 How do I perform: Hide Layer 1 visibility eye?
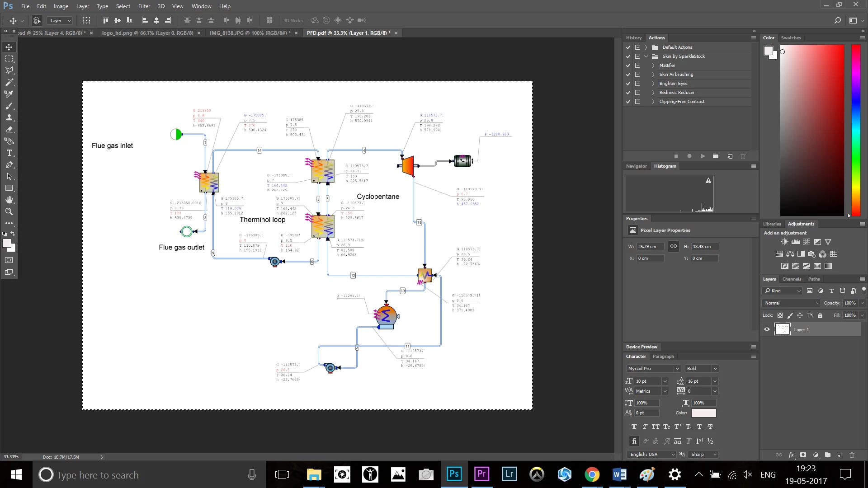click(767, 329)
